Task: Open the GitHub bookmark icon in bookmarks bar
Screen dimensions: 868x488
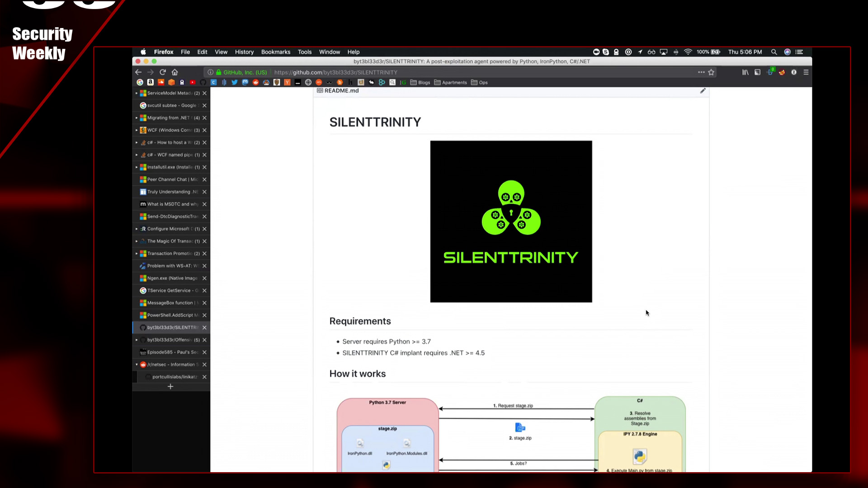Action: [203, 82]
